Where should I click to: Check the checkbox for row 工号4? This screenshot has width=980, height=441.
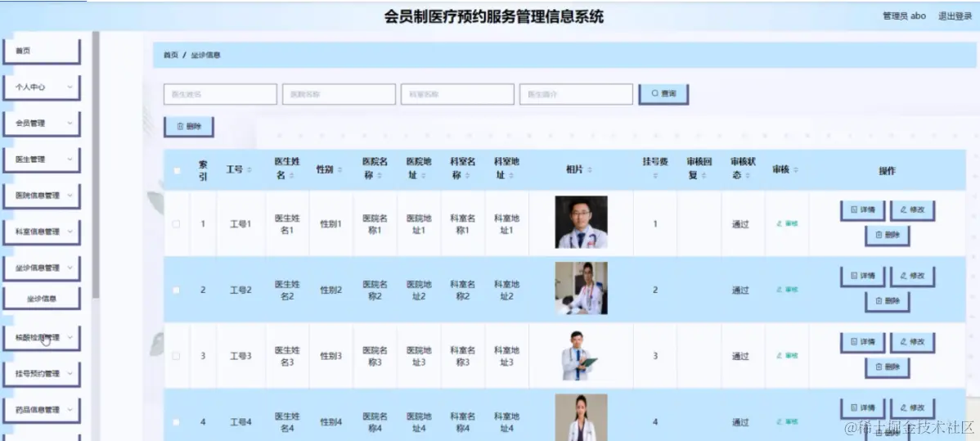(176, 421)
